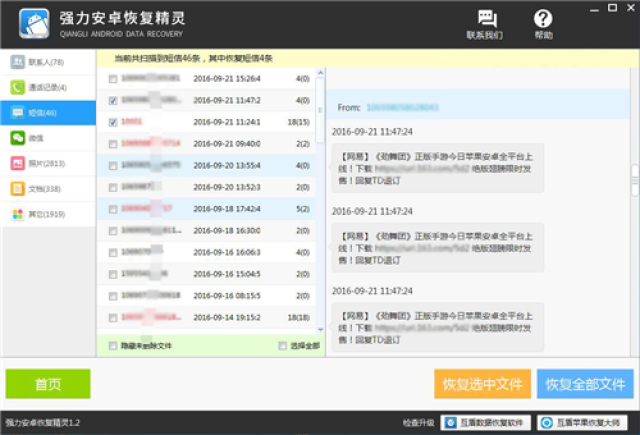The width and height of the screenshot is (640, 435).
Task: Click the message list scroll up arrow
Action: [320, 73]
